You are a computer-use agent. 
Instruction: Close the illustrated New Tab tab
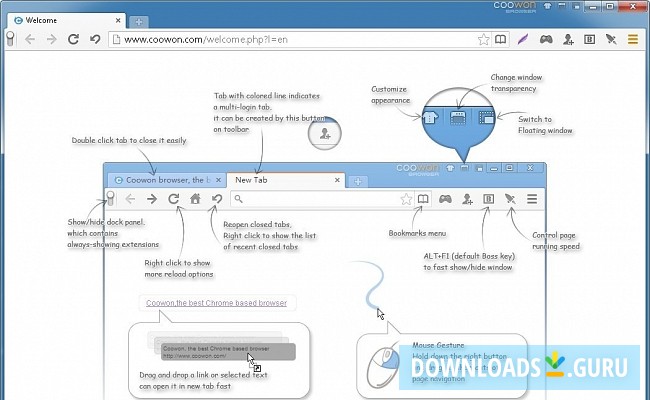pyautogui.click(x=337, y=180)
